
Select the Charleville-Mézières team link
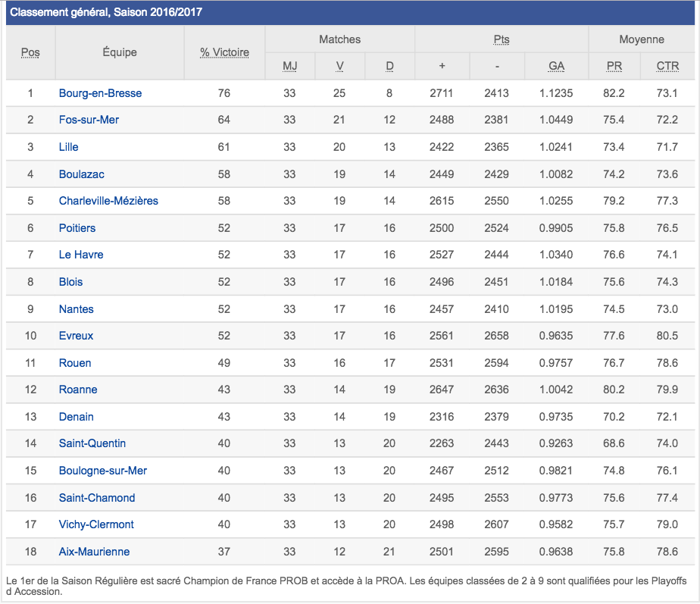(x=108, y=201)
